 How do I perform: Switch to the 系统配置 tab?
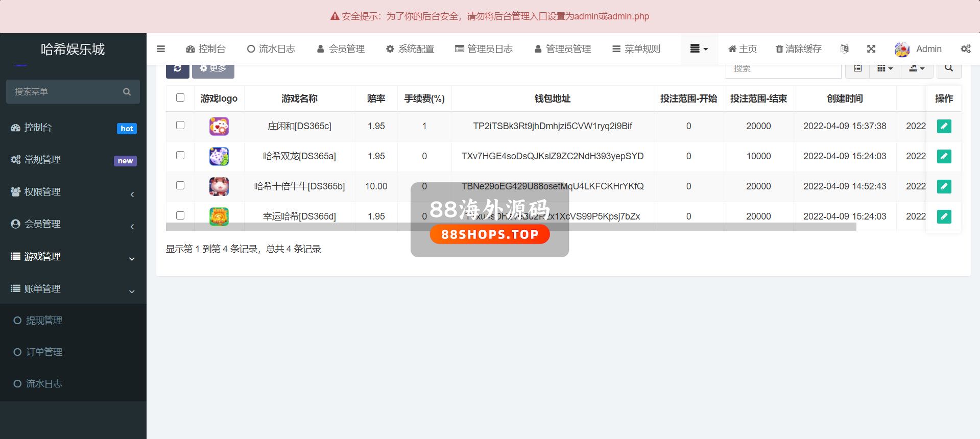[x=410, y=49]
